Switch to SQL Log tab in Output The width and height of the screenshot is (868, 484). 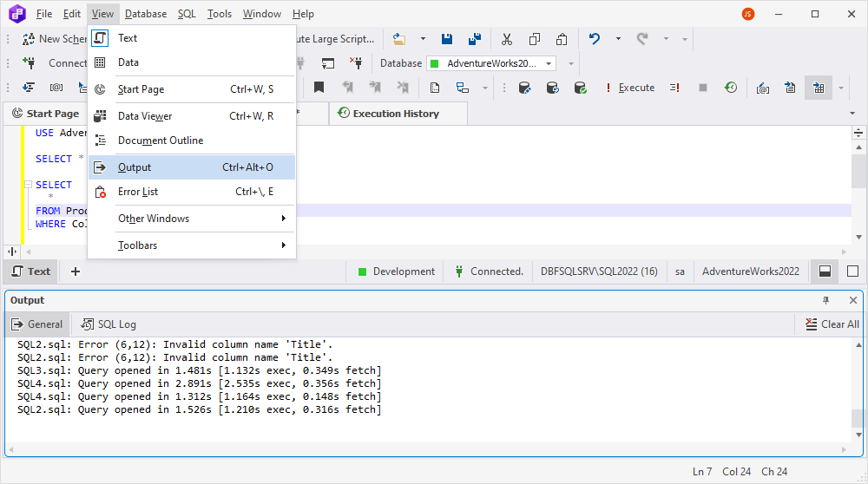tap(108, 324)
